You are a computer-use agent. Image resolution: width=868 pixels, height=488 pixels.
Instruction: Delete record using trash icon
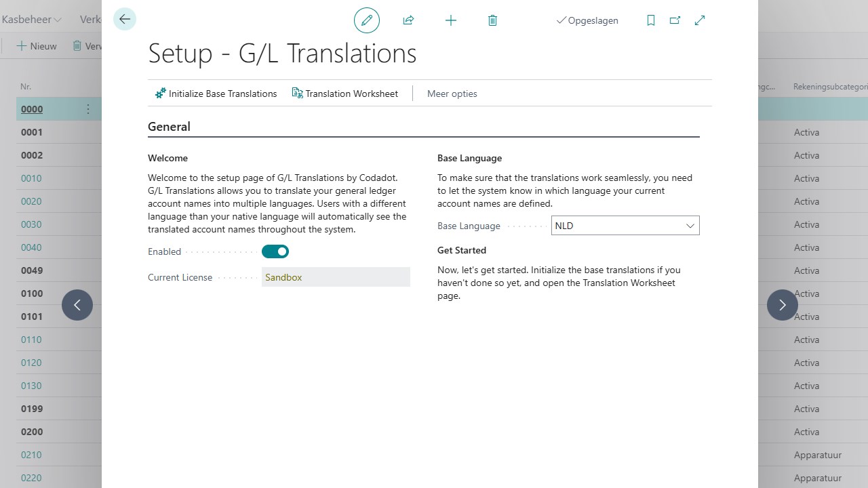coord(493,20)
